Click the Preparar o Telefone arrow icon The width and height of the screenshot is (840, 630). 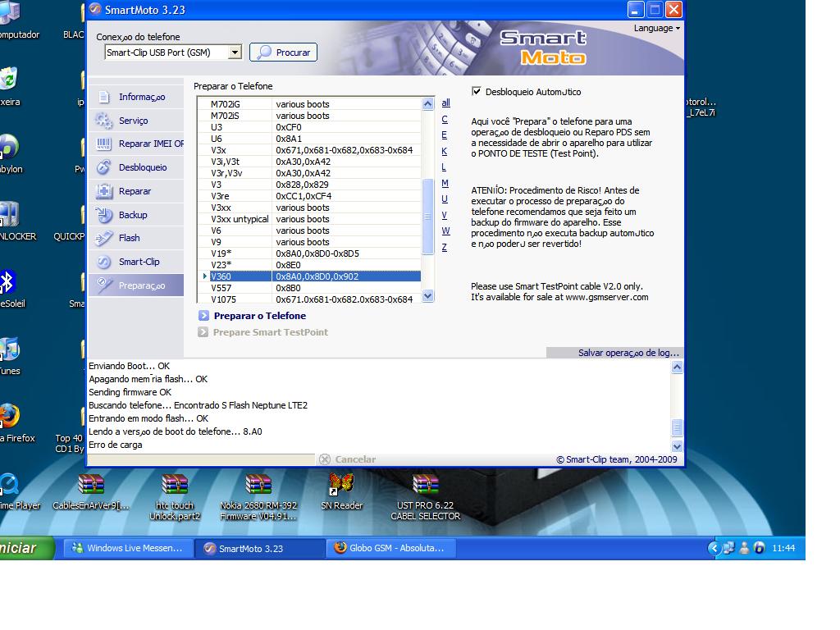point(203,316)
